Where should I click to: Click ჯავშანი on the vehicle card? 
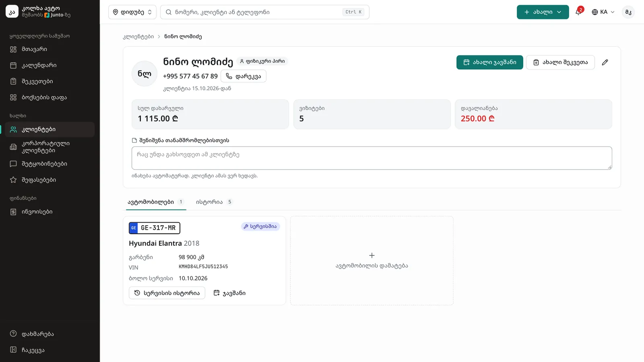229,293
